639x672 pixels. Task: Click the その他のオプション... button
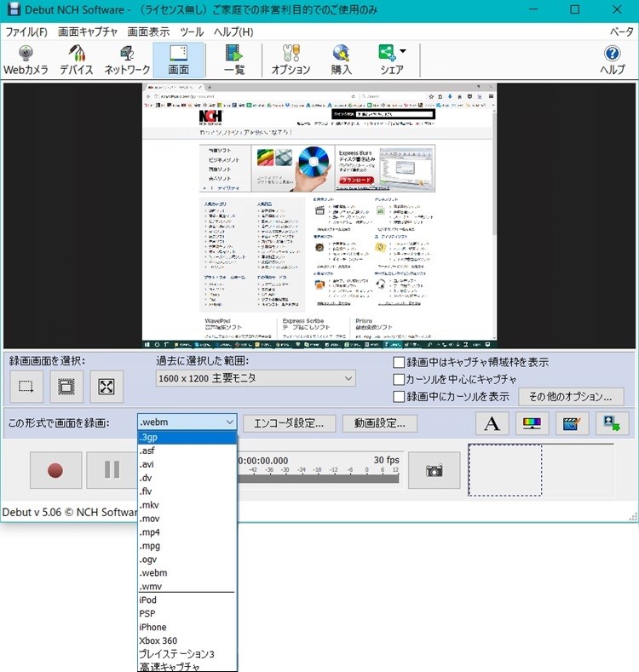coord(571,397)
